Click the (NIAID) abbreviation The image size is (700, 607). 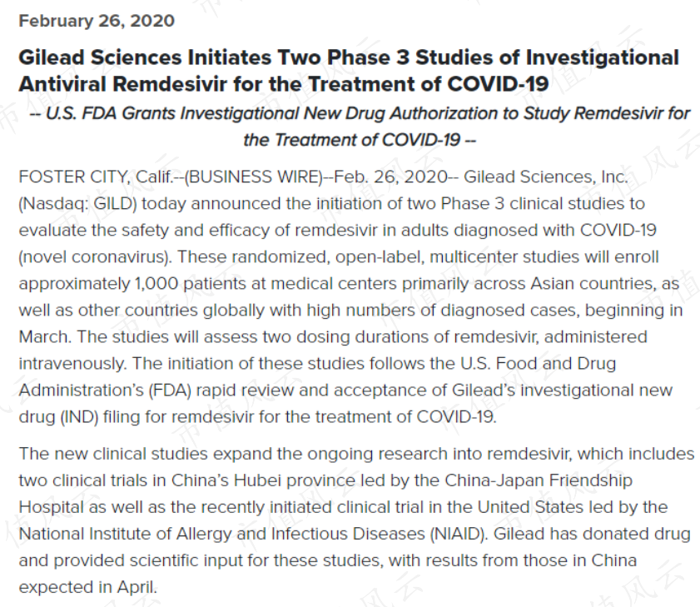459,534
